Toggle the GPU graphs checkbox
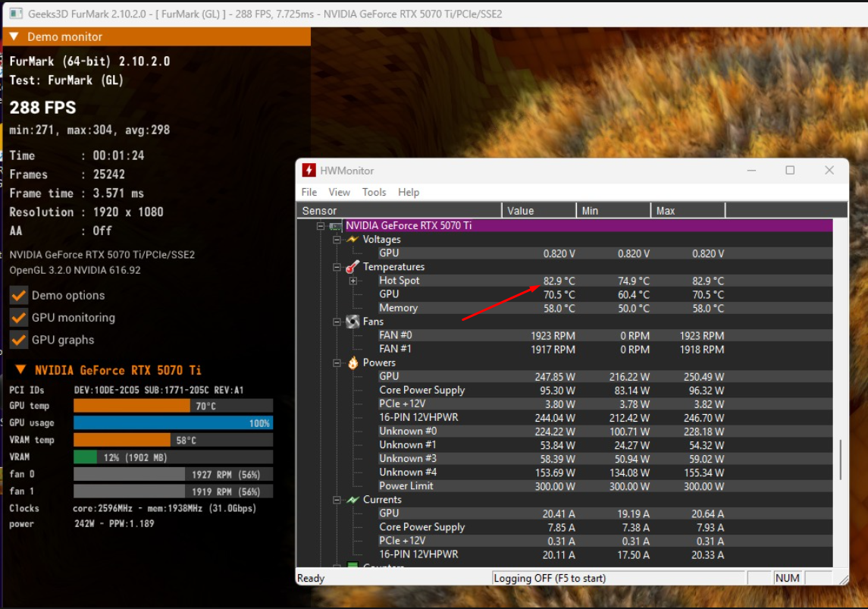Image resolution: width=868 pixels, height=609 pixels. pyautogui.click(x=19, y=339)
